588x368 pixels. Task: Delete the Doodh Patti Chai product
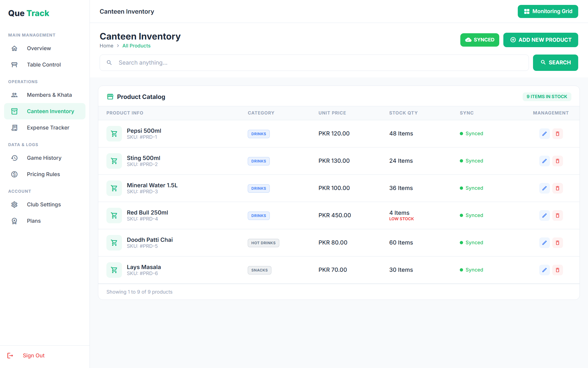(558, 243)
